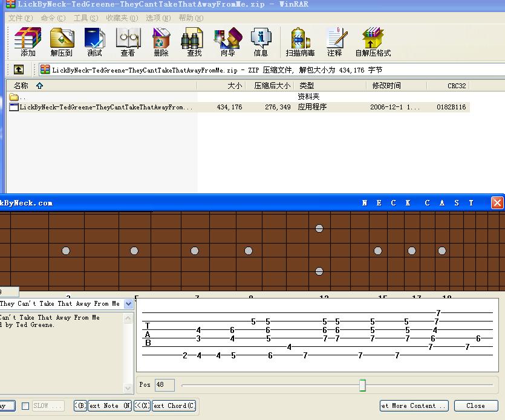The image size is (505, 420).
Task: Open the 帮助(H) menu
Action: coord(191,18)
